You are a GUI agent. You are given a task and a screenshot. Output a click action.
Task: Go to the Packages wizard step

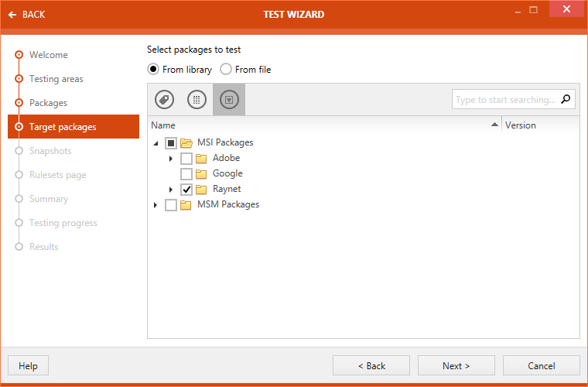pos(48,103)
